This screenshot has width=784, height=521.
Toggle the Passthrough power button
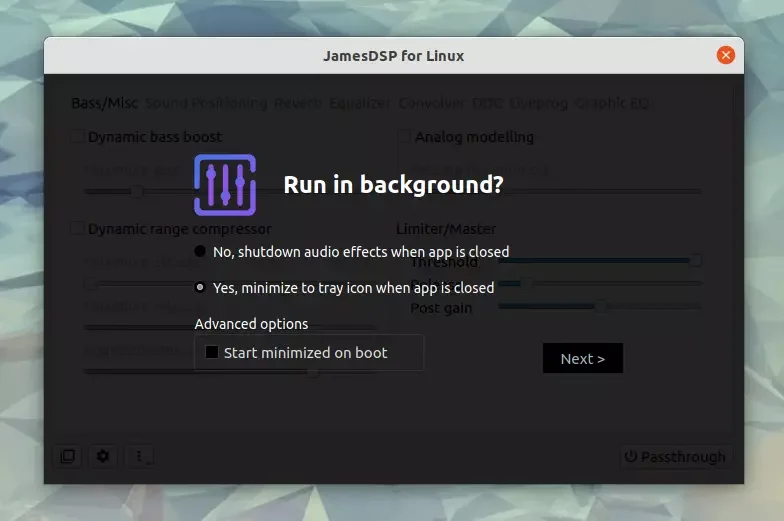click(x=676, y=456)
